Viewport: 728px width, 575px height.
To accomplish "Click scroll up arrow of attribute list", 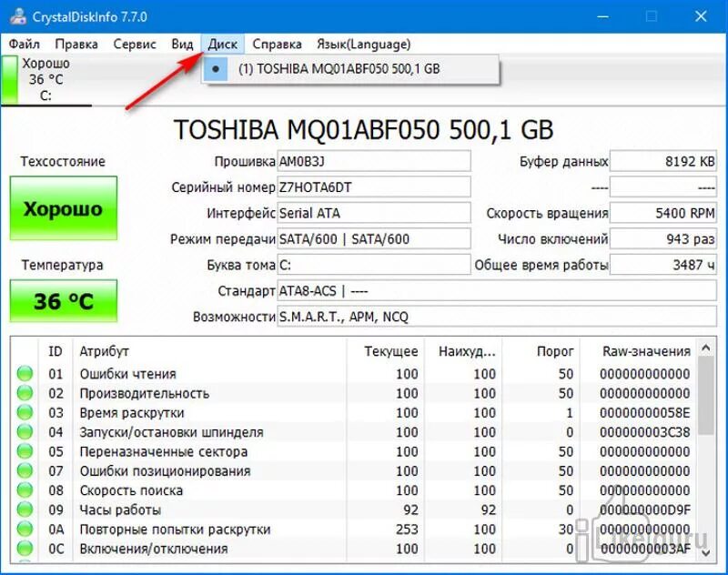I will pyautogui.click(x=706, y=348).
